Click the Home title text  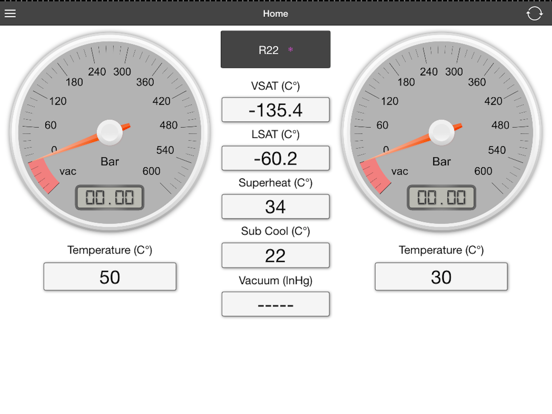coord(275,14)
